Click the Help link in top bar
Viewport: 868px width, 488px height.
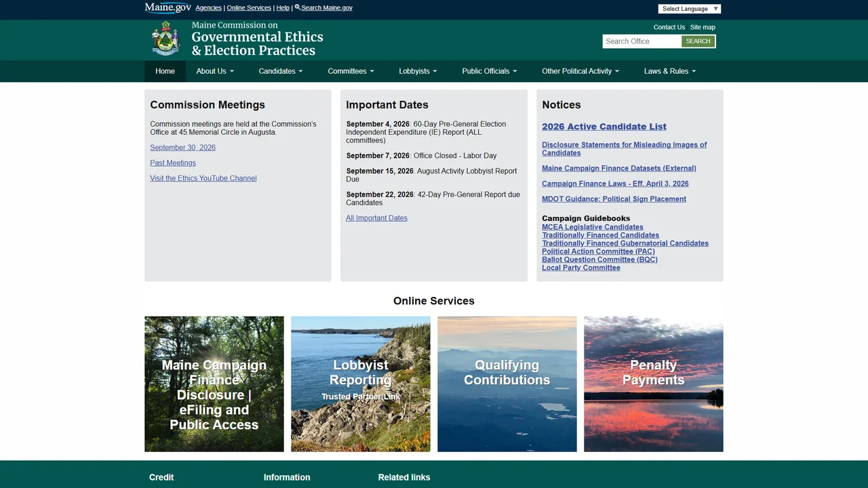click(x=283, y=8)
